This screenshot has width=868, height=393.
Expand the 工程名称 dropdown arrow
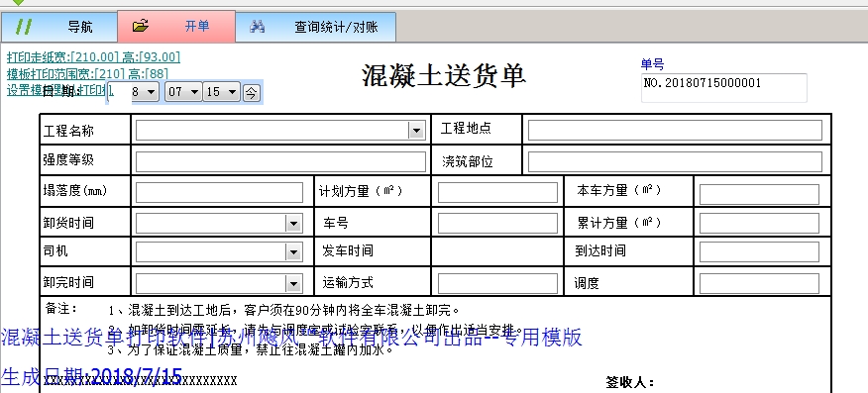(416, 131)
